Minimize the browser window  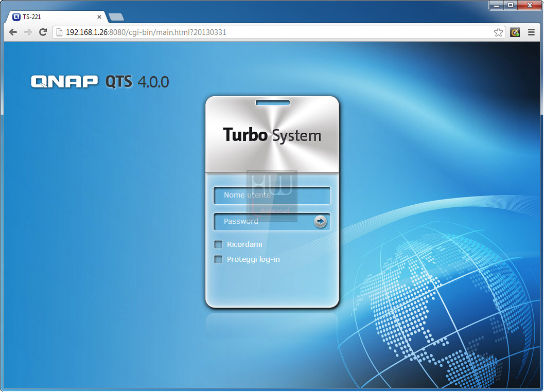[497, 5]
